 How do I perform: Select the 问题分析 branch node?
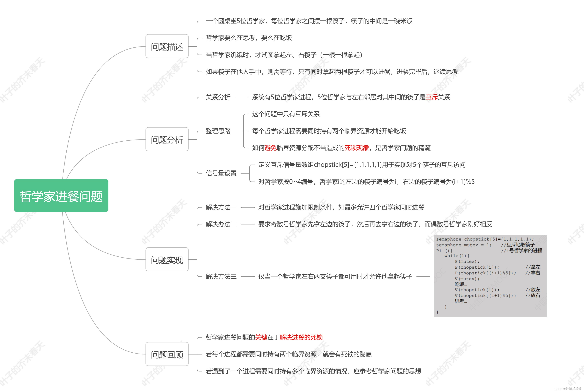coord(167,139)
